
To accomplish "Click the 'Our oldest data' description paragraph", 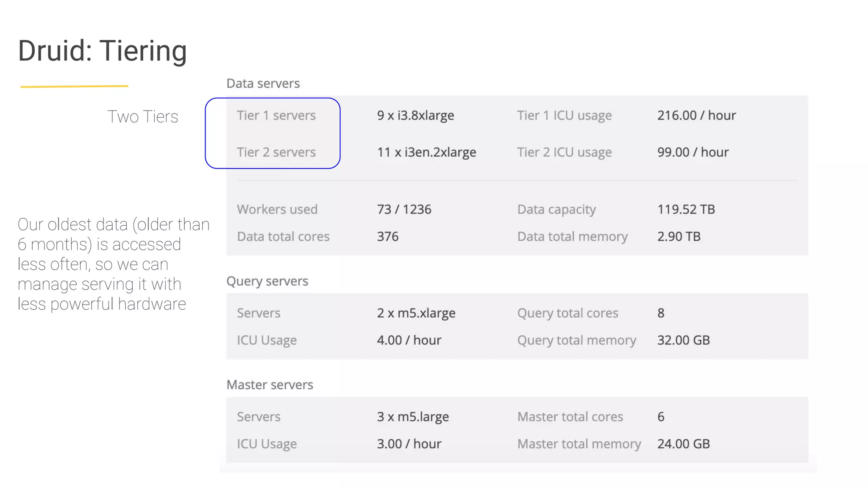I will (x=114, y=264).
